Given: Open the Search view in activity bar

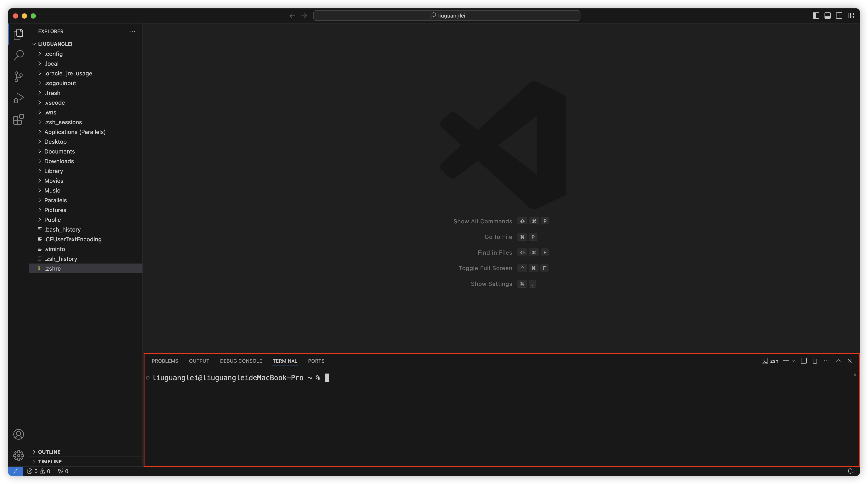Looking at the screenshot, I should pyautogui.click(x=19, y=55).
